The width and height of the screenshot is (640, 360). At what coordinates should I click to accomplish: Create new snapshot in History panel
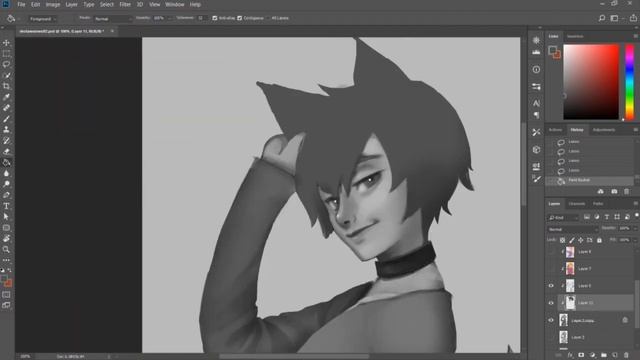(x=614, y=191)
